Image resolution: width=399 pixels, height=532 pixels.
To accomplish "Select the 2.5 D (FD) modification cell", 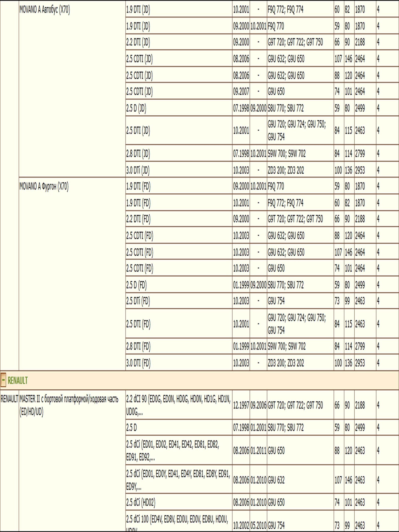I will point(136,285).
